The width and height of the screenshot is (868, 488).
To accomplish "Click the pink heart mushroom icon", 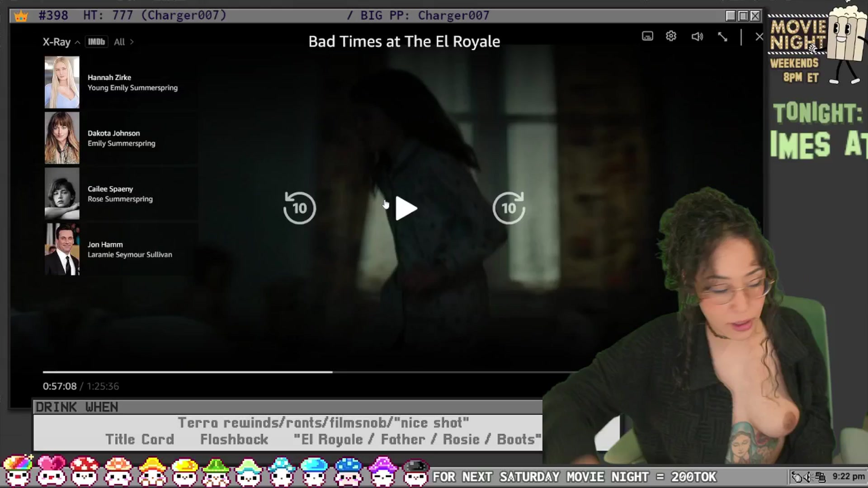I will [x=51, y=471].
